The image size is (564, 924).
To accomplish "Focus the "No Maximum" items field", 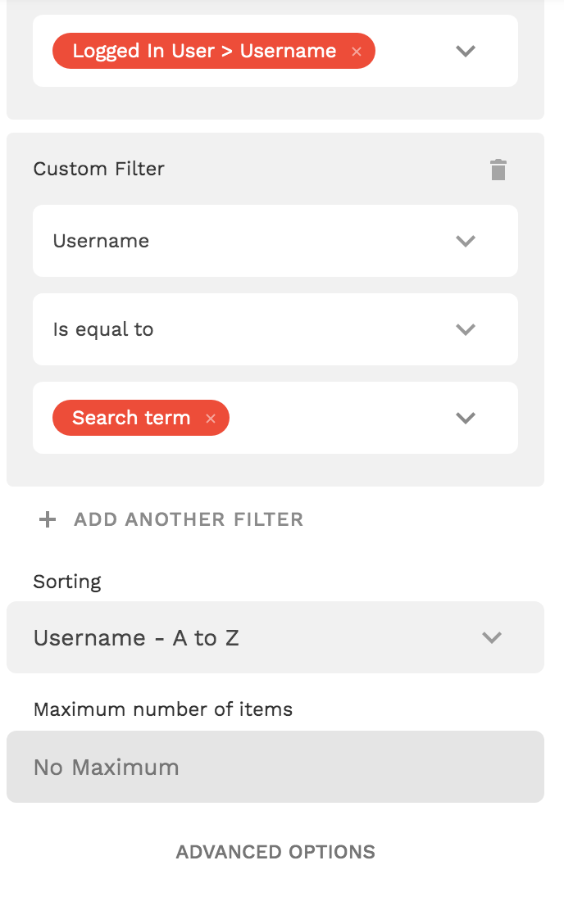I will (275, 767).
